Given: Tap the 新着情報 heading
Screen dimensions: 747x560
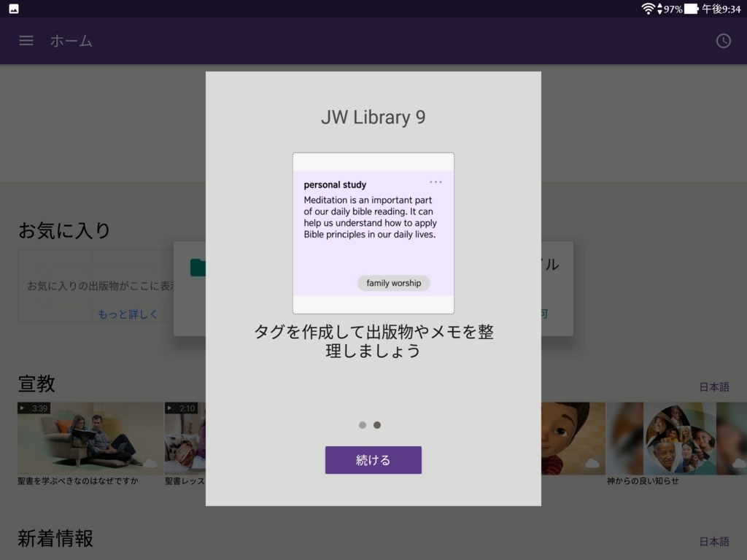Looking at the screenshot, I should coord(55,539).
